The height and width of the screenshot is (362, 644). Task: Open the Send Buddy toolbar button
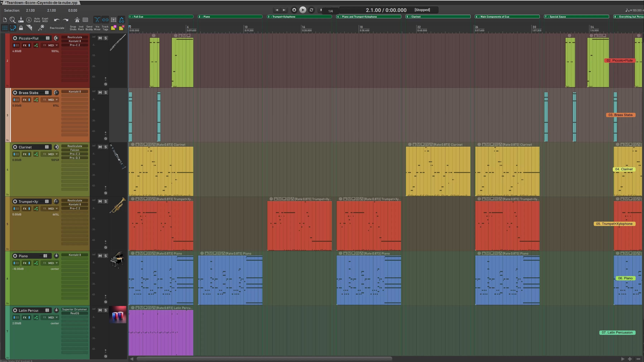point(89,28)
